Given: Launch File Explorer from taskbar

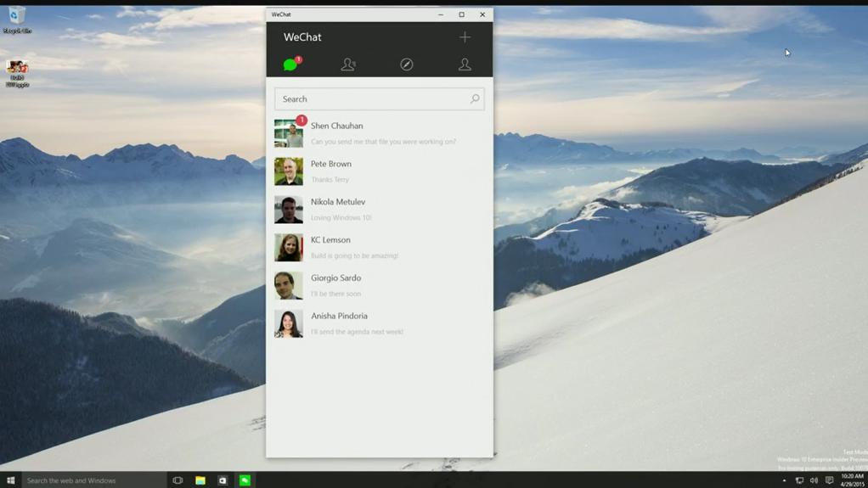Looking at the screenshot, I should 200,480.
